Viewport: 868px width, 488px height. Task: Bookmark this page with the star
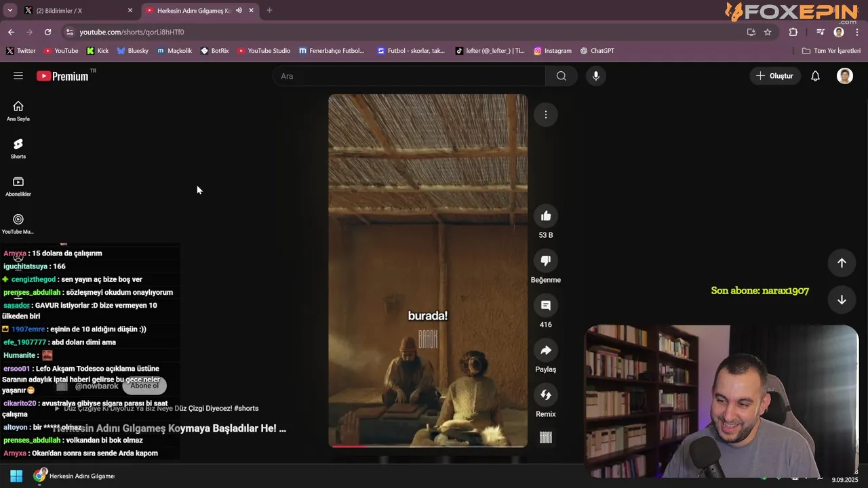pos(768,32)
